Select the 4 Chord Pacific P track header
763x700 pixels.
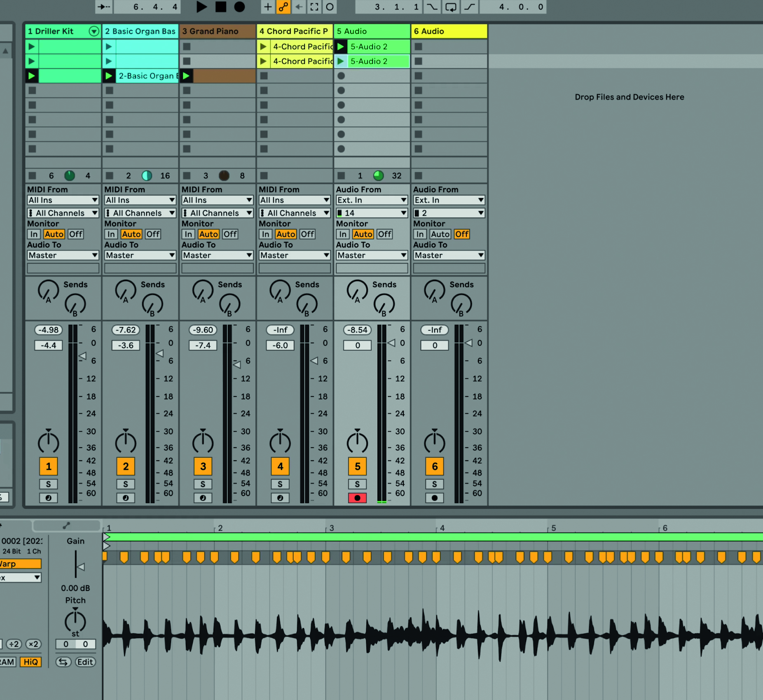point(295,31)
